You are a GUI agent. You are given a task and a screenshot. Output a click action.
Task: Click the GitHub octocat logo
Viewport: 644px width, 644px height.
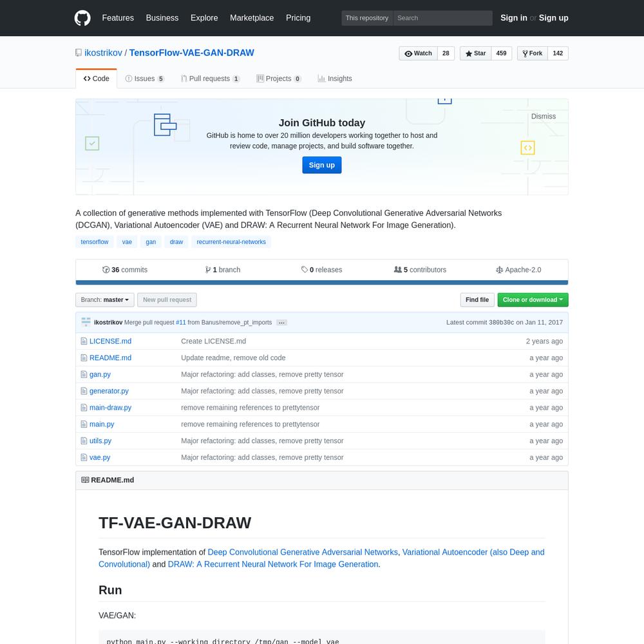pyautogui.click(x=82, y=18)
